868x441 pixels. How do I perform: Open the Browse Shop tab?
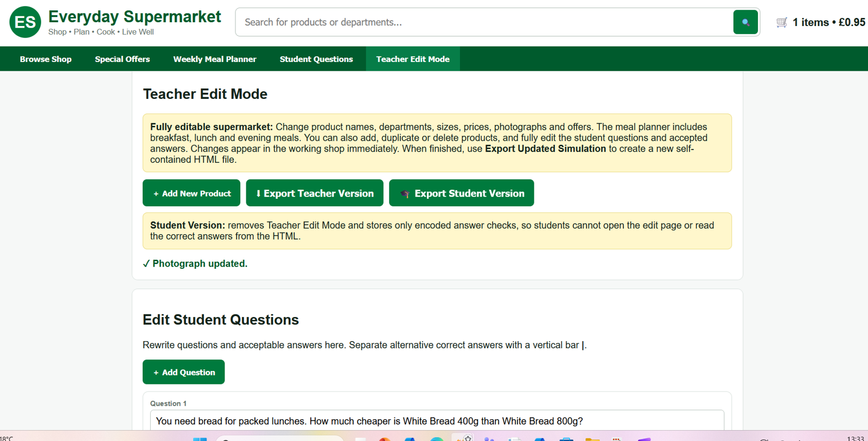pos(46,59)
